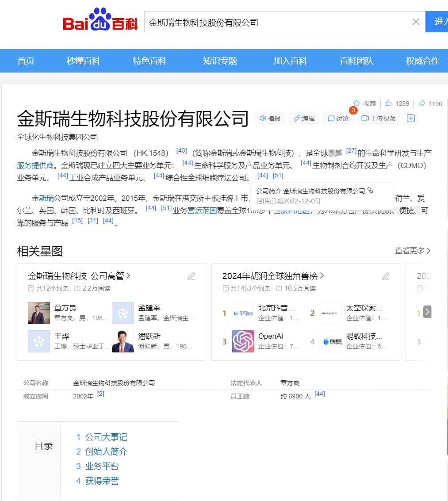
Task: Open the 服务提供商 hyperlink
Action: click(35, 165)
